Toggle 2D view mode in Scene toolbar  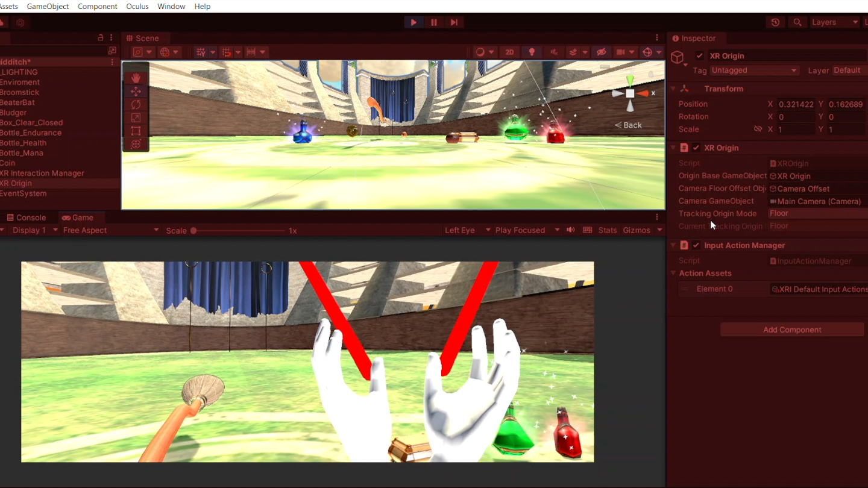(x=509, y=52)
